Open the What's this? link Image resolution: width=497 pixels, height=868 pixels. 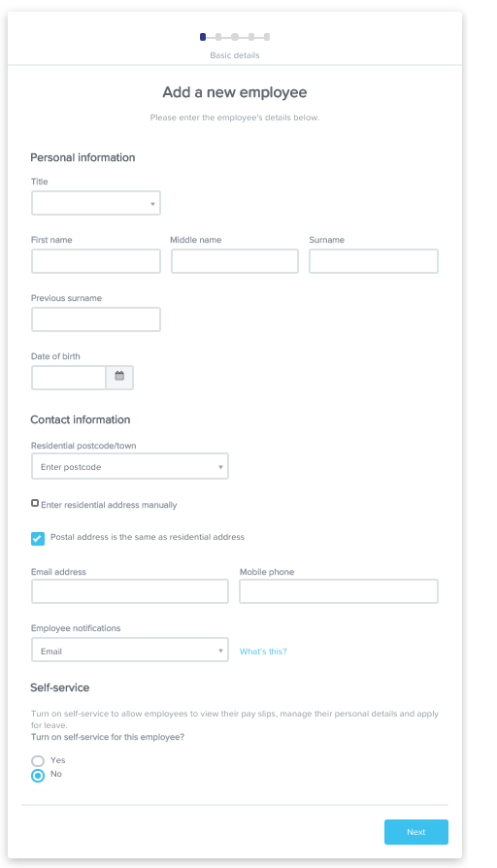tap(263, 651)
